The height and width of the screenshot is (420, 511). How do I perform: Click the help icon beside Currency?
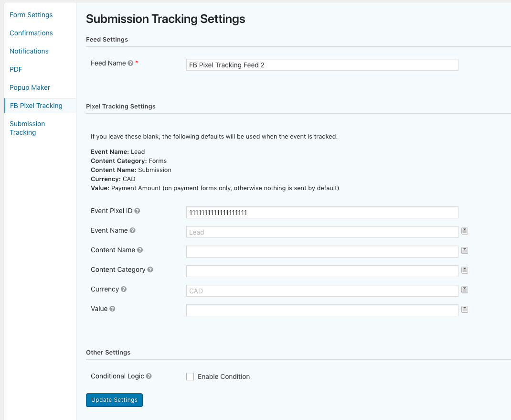124,289
